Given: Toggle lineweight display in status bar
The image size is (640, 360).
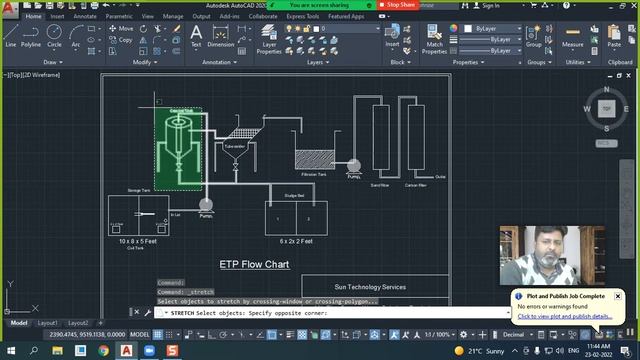Looking at the screenshot, I should coord(290,335).
